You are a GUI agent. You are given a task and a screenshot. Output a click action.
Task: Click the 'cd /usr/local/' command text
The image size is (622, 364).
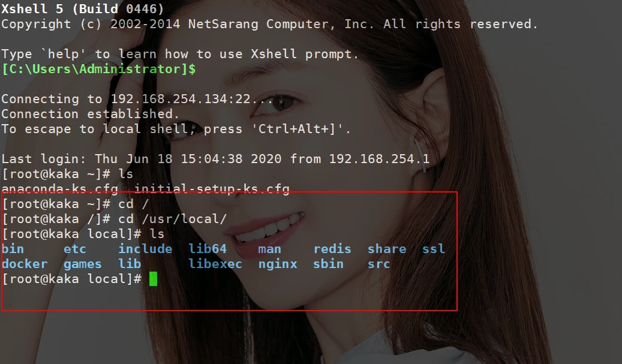[x=173, y=219]
